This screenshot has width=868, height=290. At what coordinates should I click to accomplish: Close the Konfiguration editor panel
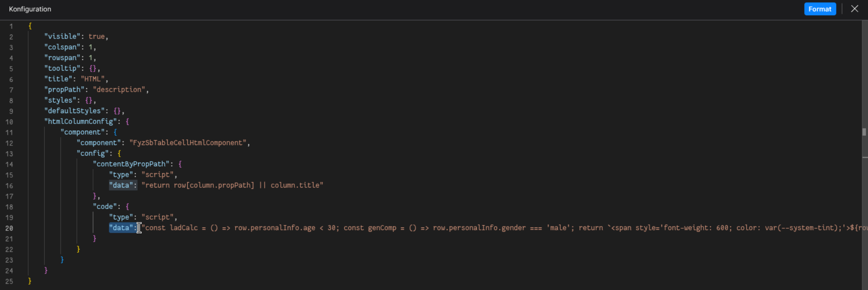click(x=854, y=9)
